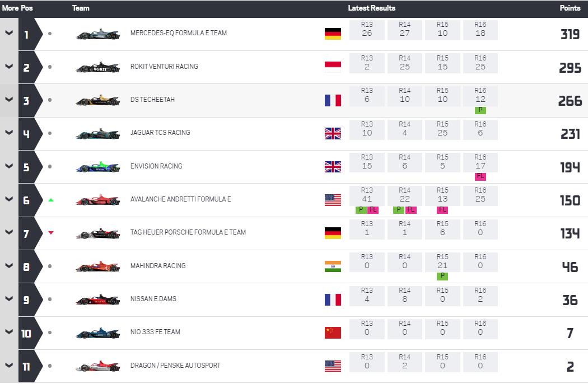Image resolution: width=588 pixels, height=384 pixels.
Task: Click pole badge under Mahindra R15
Action: tap(442, 276)
